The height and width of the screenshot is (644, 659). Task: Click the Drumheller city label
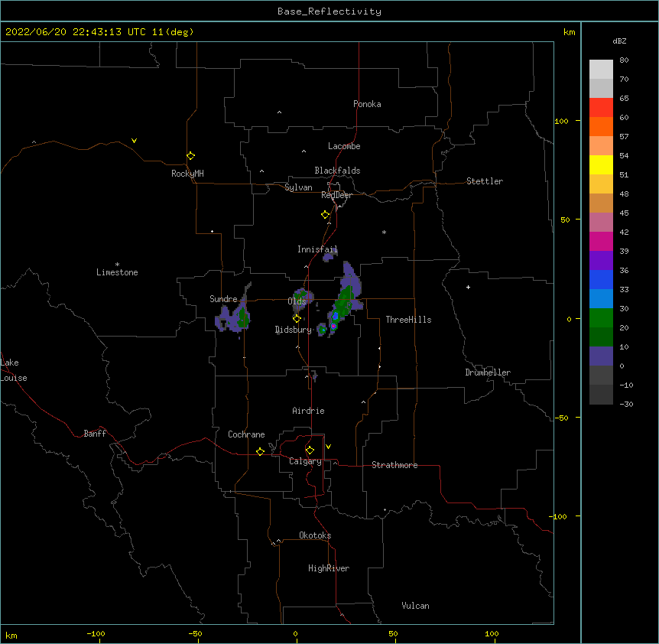[x=488, y=372]
